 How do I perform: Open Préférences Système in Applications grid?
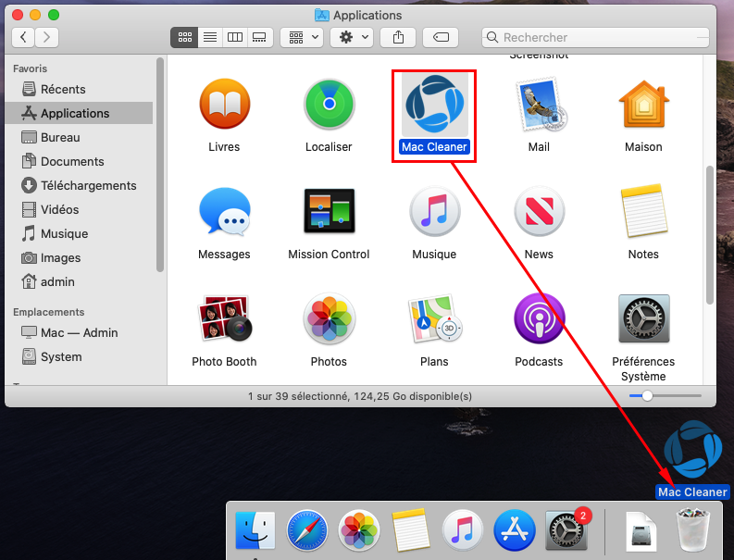click(x=643, y=318)
